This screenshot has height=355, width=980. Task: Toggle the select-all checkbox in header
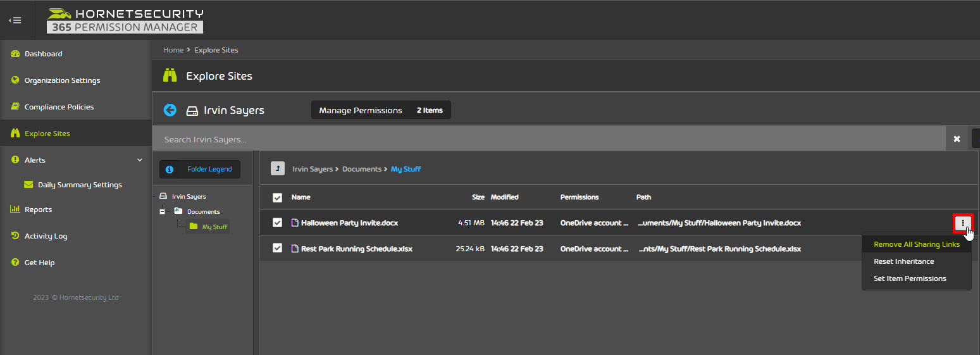(277, 197)
